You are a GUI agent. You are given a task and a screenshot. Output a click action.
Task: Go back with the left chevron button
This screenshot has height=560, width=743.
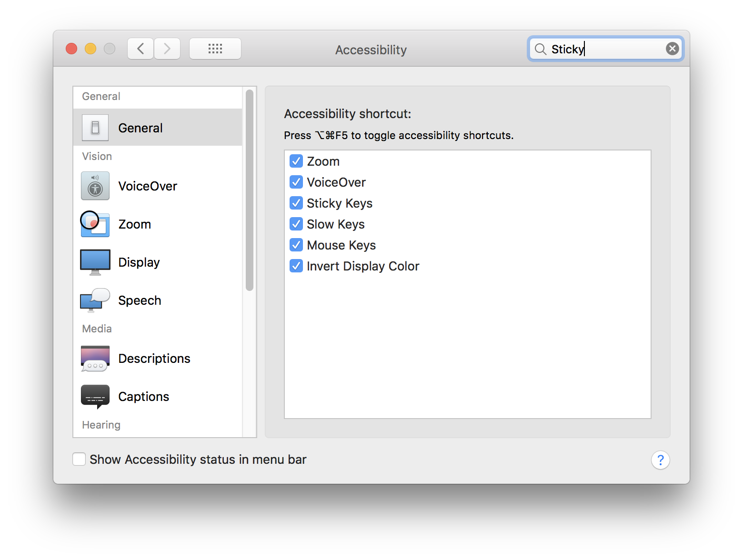click(x=141, y=49)
